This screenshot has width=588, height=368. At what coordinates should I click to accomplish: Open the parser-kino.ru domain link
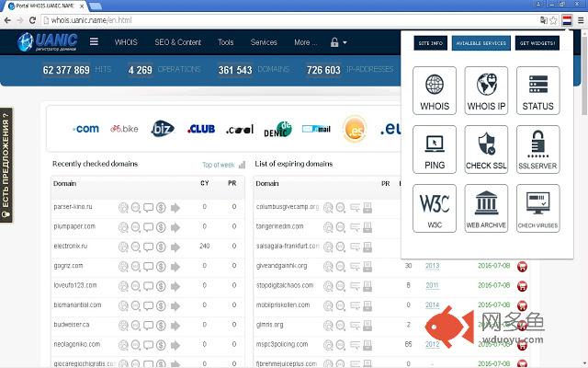[73, 207]
